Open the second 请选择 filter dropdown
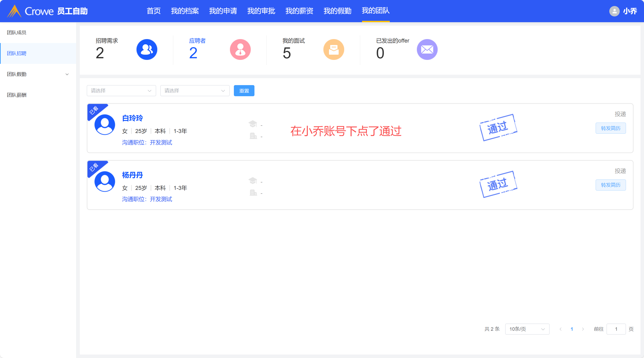Screen dimensions: 644x358 click(195, 91)
